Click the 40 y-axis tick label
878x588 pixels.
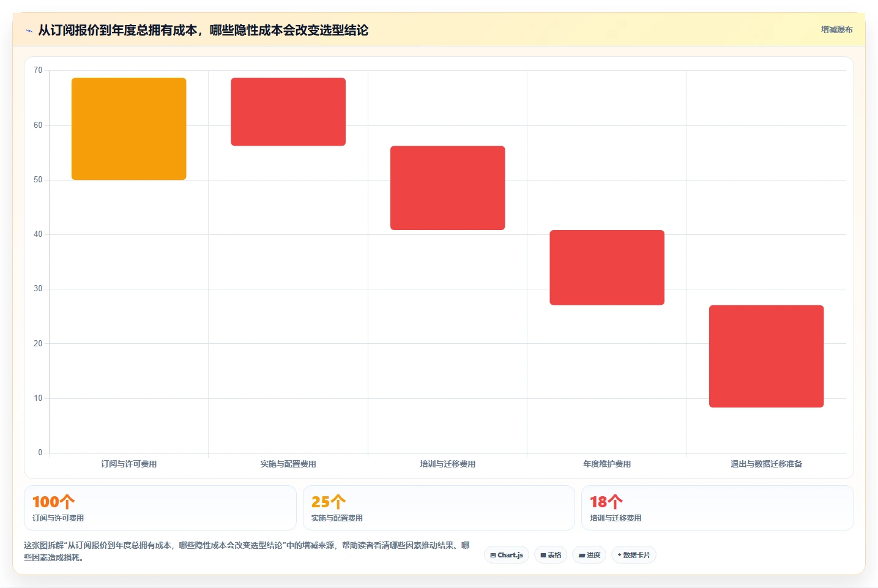click(x=38, y=234)
